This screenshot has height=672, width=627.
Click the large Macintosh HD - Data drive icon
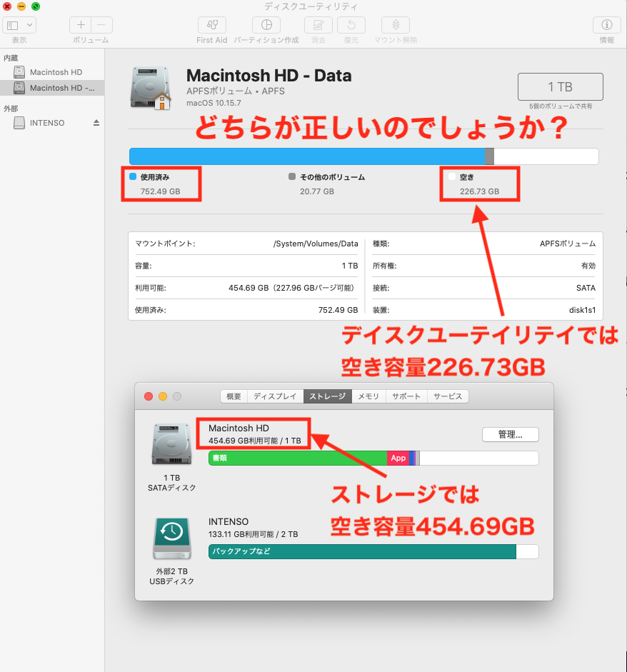tap(151, 89)
